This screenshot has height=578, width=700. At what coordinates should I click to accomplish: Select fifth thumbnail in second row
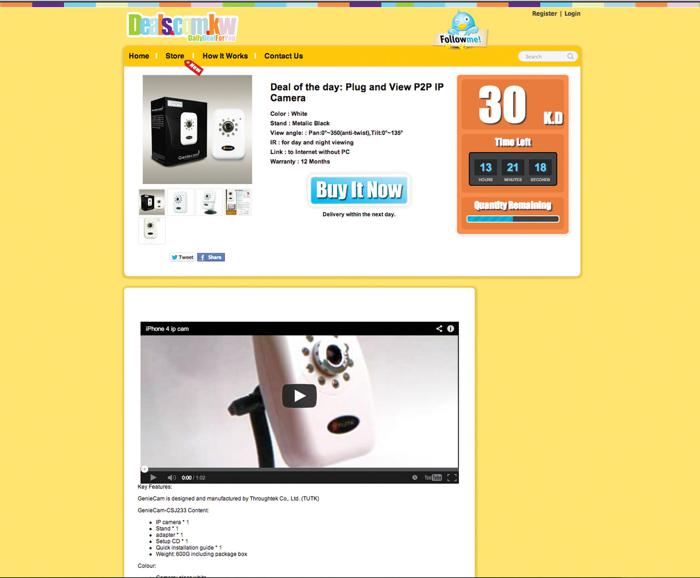point(152,230)
